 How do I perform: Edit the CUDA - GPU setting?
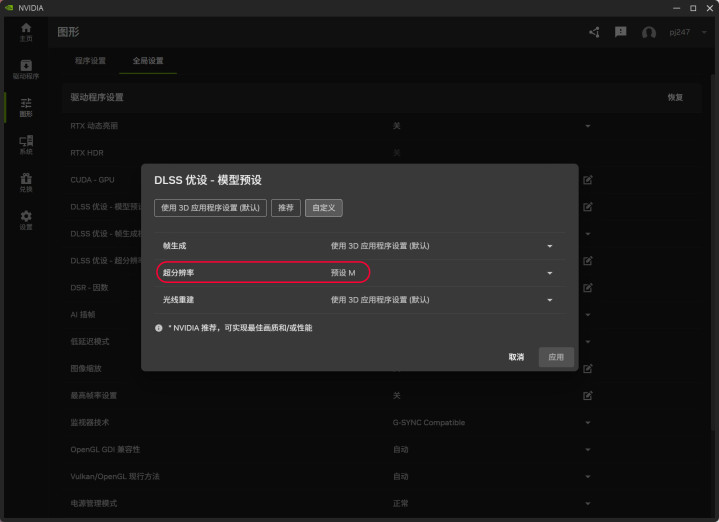click(x=587, y=180)
